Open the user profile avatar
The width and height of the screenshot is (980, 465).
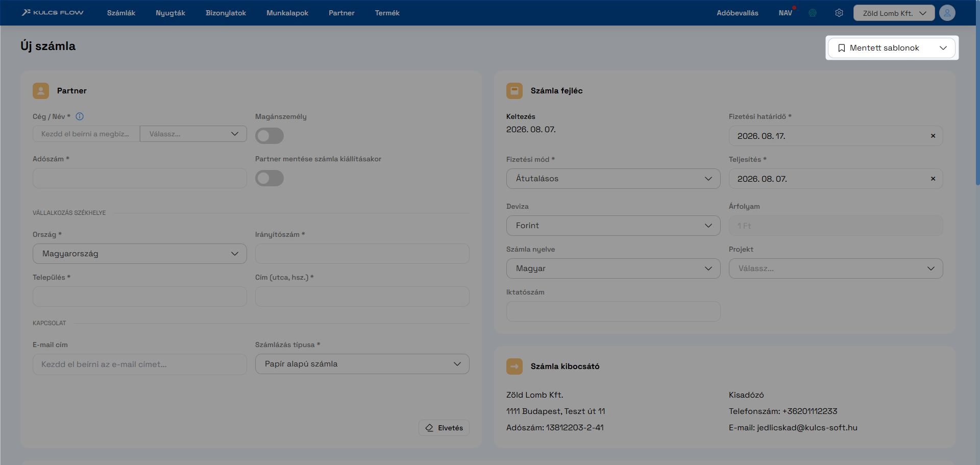[x=947, y=13]
